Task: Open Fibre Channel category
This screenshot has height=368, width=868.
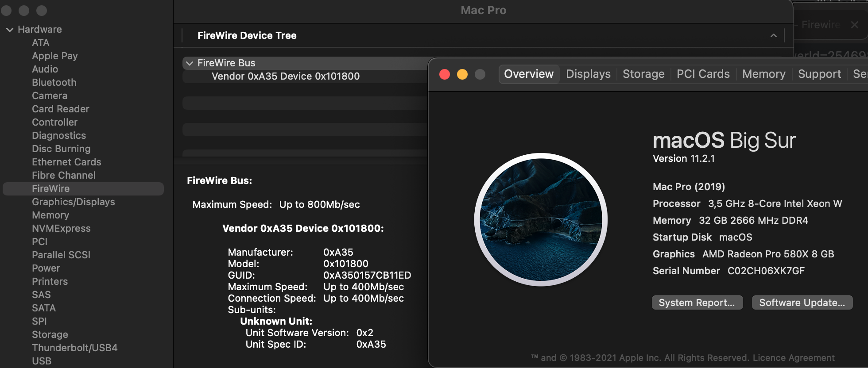Action: point(63,176)
